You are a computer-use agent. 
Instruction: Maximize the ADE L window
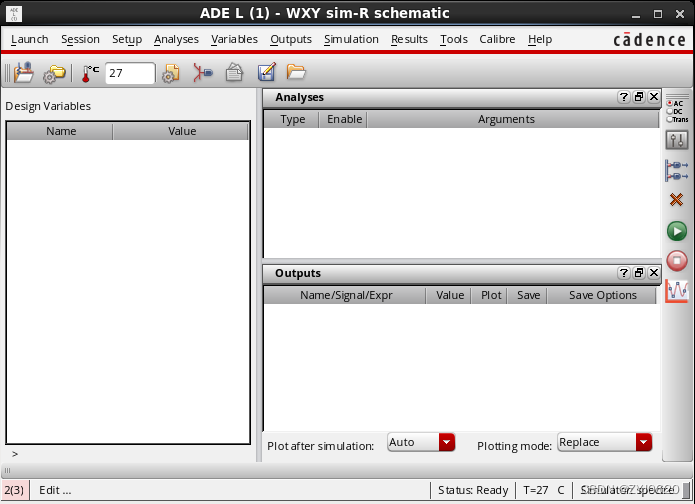click(658, 14)
